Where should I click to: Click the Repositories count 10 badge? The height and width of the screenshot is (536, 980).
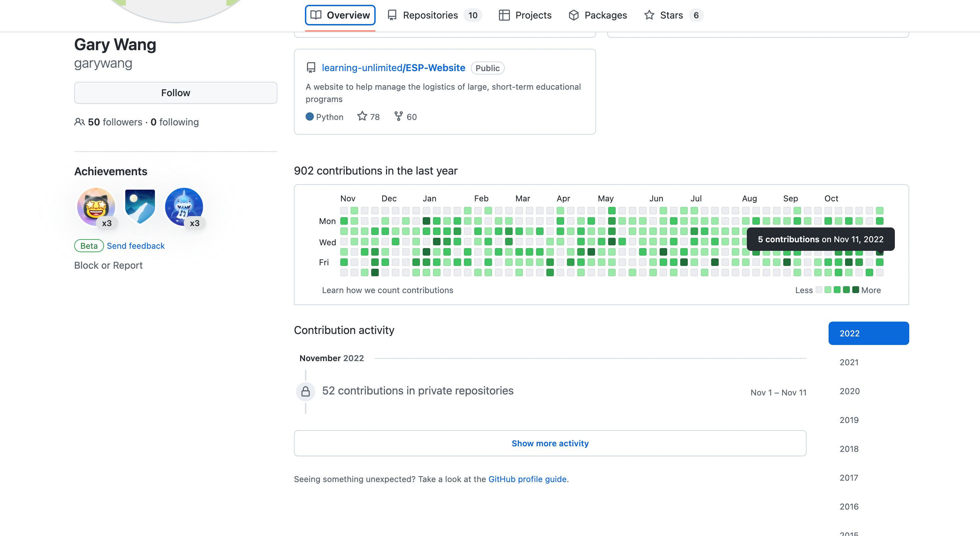tap(472, 15)
